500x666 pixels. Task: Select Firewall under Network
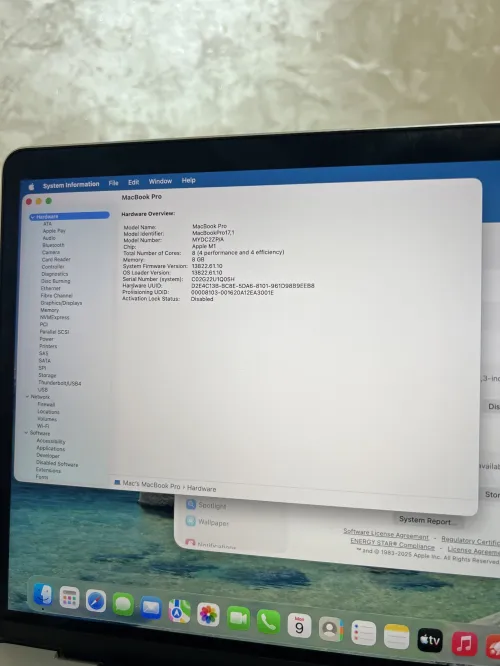tap(46, 404)
